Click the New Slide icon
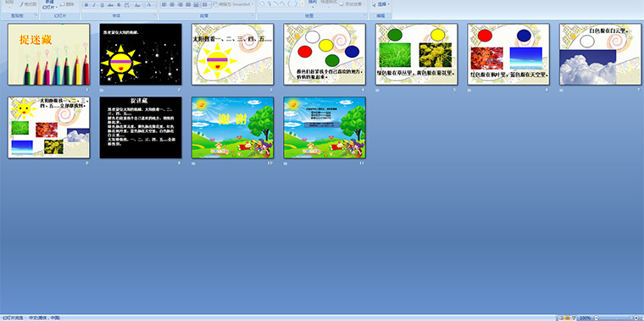 tap(49, 4)
